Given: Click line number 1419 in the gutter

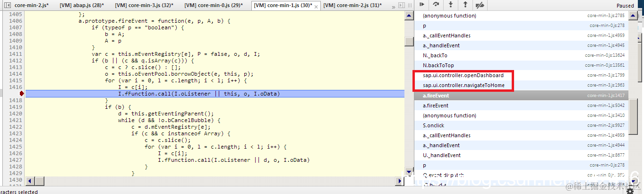Looking at the screenshot, I should [x=16, y=107].
